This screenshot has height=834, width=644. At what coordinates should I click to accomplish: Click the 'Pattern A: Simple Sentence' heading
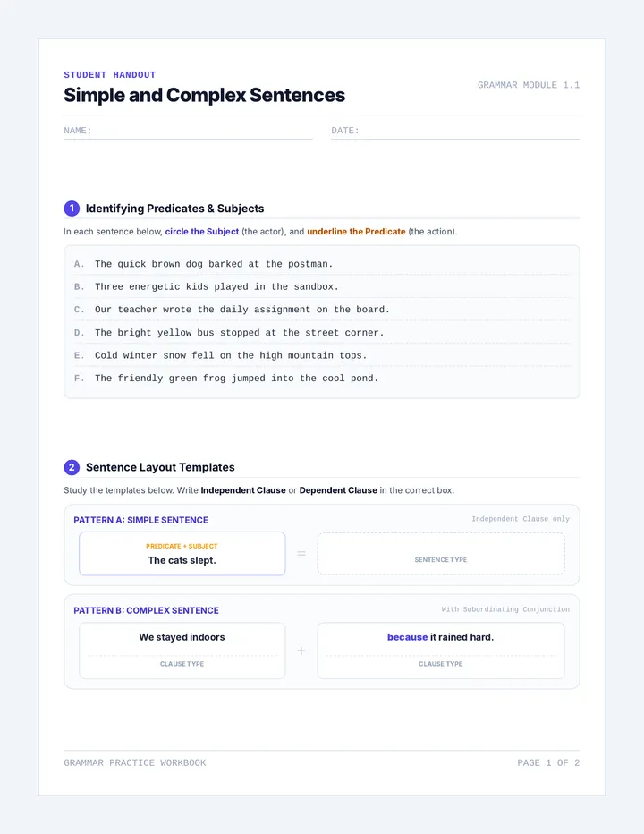tap(141, 520)
